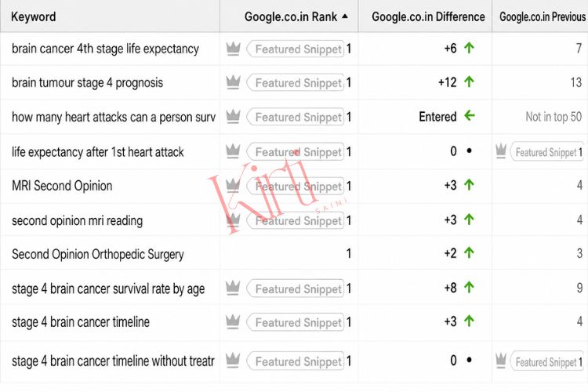Click Featured Snippet badge for brain tumour stage 4 prognosis
The height and width of the screenshot is (392, 588).
point(296,82)
